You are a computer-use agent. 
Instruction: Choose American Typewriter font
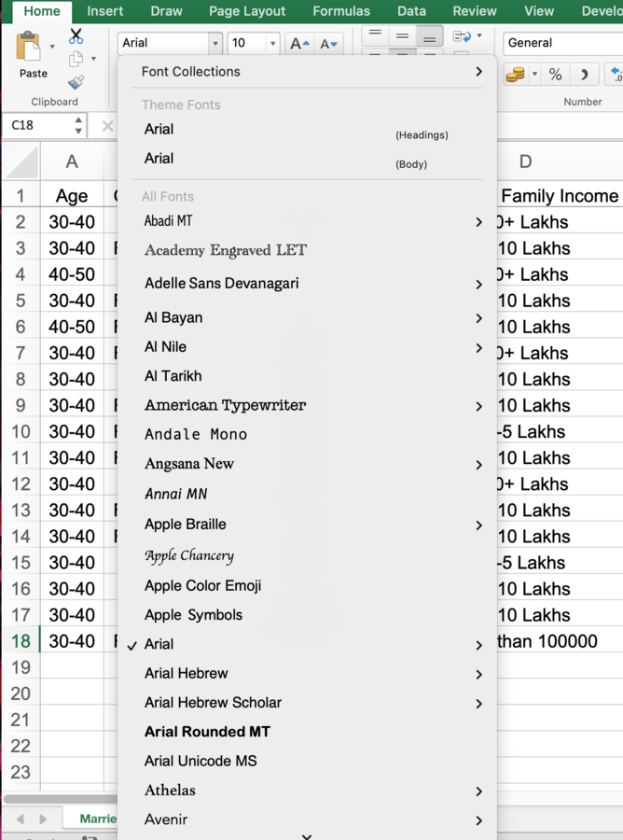pyautogui.click(x=225, y=405)
